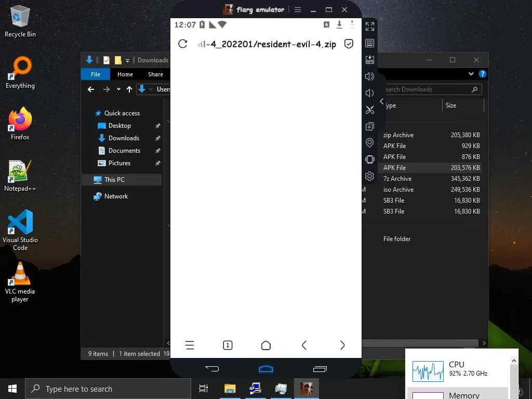Screen dimensions: 532x399
Task: Open the multi-instance plus icon
Action: 370,126
